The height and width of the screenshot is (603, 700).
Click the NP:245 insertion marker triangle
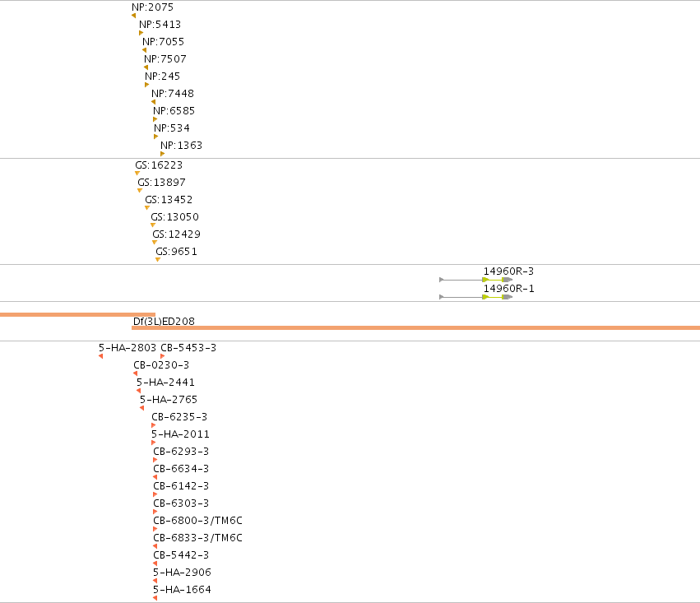coord(147,85)
